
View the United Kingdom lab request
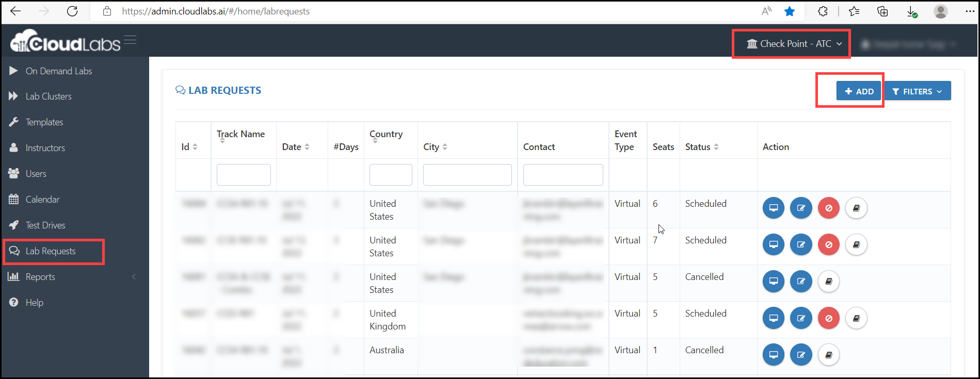tap(774, 318)
